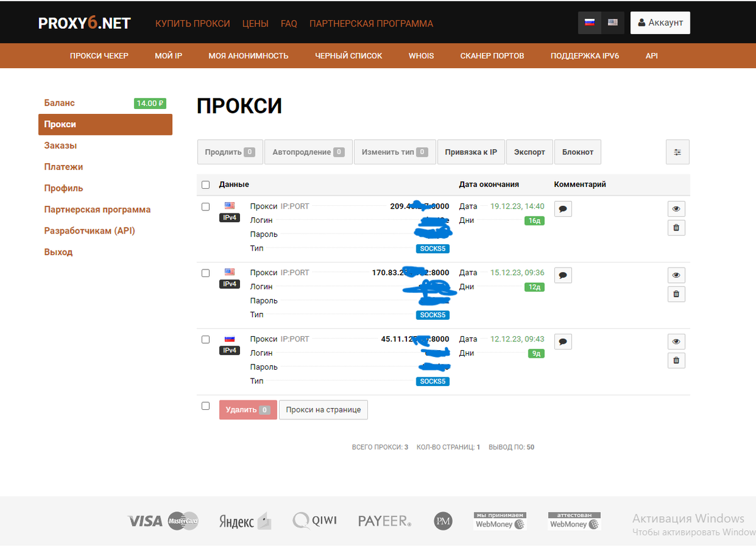
Task: Open Разработчикам (API) in sidebar
Action: click(x=89, y=230)
